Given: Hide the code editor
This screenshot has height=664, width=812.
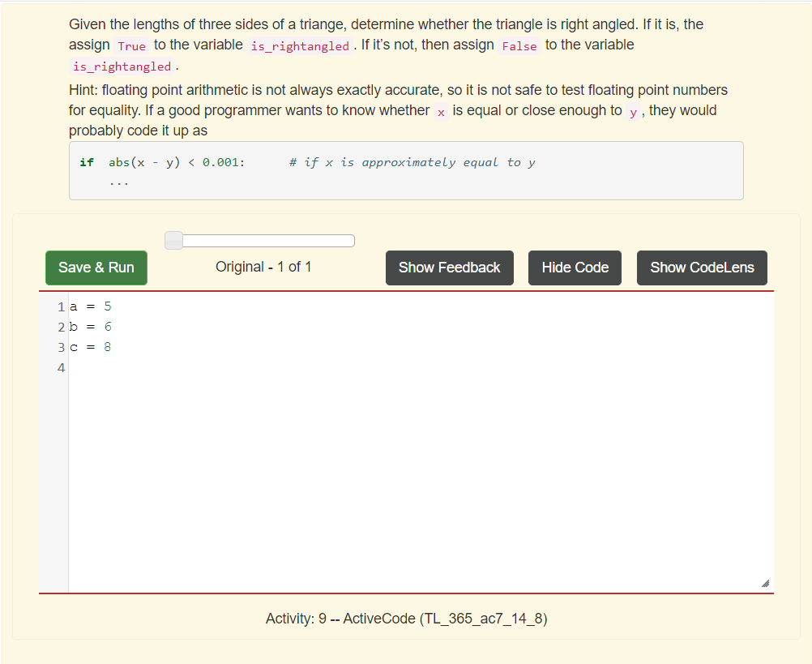Looking at the screenshot, I should pyautogui.click(x=575, y=268).
